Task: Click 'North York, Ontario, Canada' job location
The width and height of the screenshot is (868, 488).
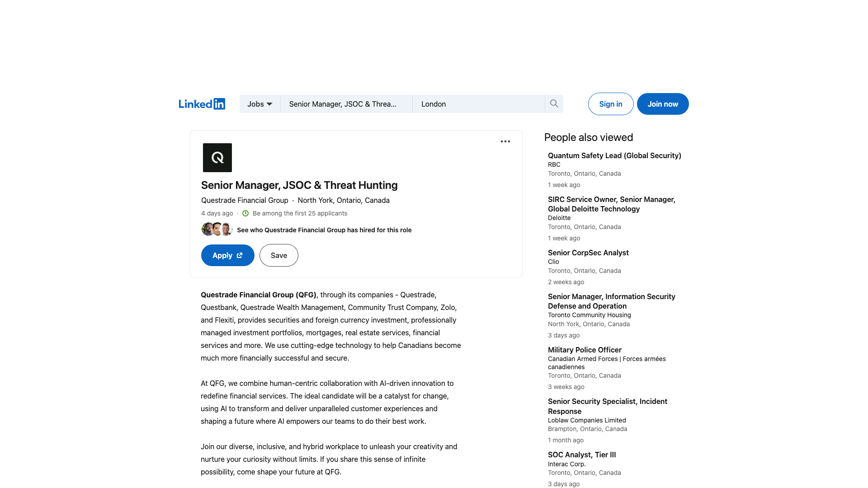Action: click(344, 200)
